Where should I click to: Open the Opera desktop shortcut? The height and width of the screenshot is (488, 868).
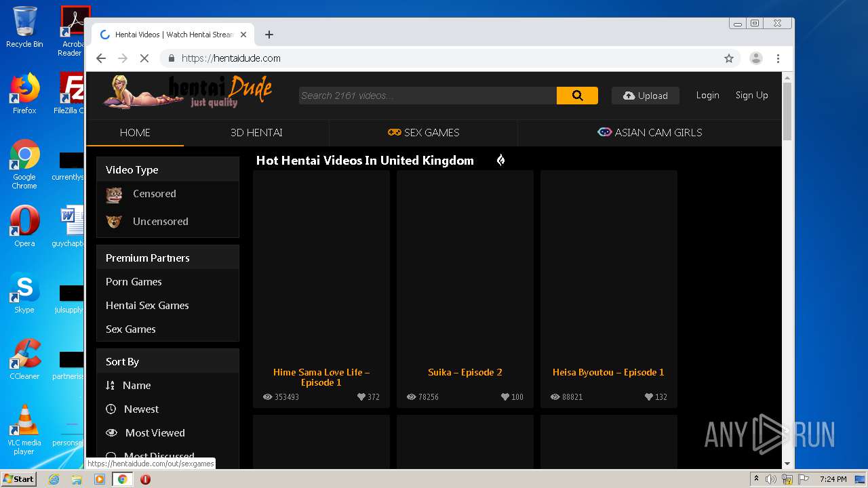pos(24,226)
